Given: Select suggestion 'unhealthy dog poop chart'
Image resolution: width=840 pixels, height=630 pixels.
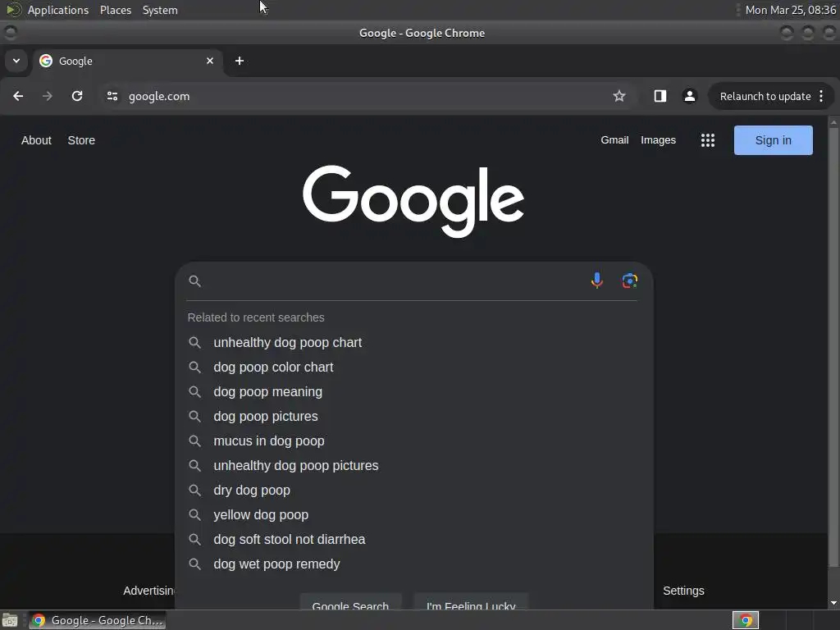Looking at the screenshot, I should 288,342.
